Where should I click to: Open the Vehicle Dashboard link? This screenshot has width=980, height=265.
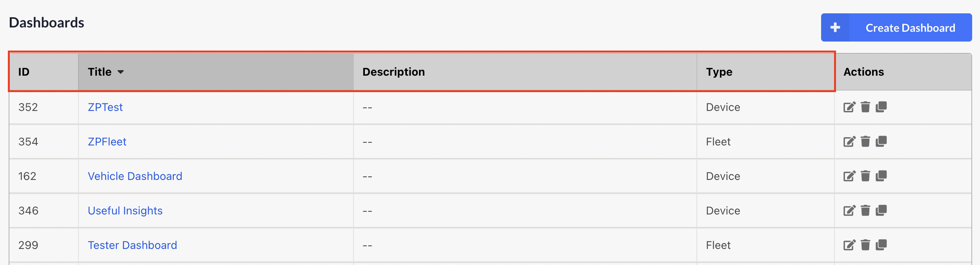[x=135, y=176]
